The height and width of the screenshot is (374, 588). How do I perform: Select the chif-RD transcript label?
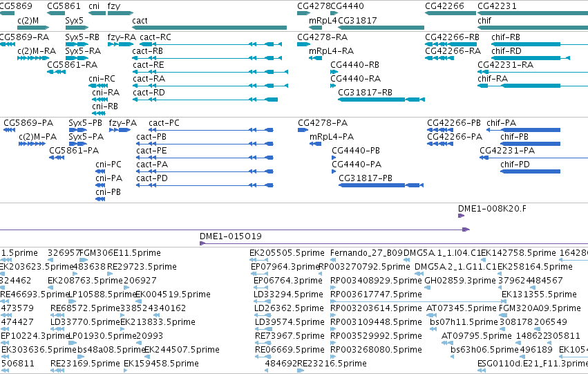tap(506, 51)
